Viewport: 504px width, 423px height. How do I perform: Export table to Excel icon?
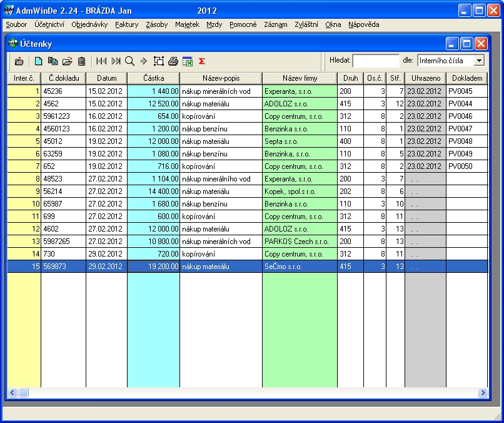tap(188, 61)
